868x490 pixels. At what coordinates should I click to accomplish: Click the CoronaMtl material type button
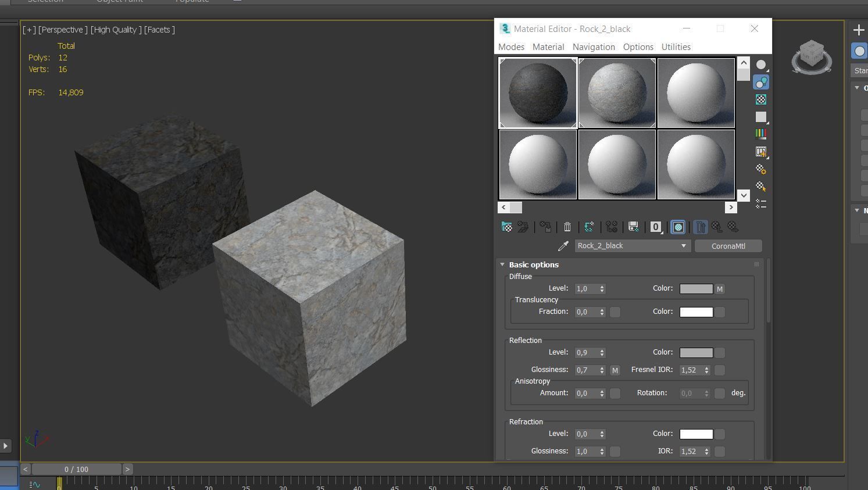[728, 246]
